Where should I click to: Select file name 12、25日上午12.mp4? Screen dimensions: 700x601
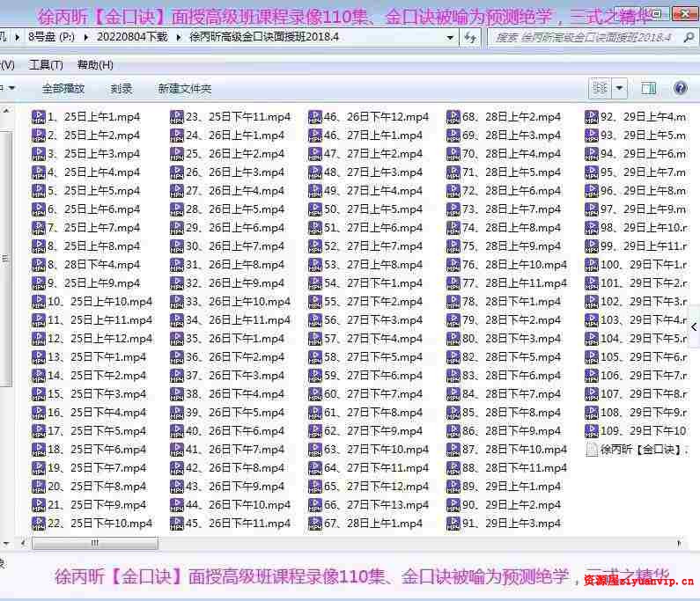(x=100, y=339)
